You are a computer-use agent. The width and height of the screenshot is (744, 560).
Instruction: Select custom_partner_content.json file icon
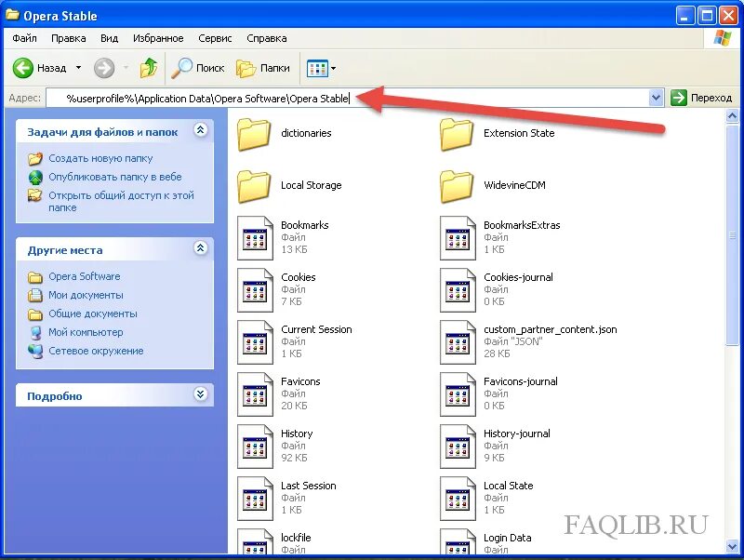point(458,342)
